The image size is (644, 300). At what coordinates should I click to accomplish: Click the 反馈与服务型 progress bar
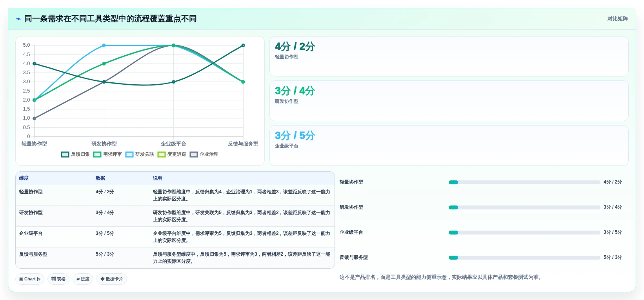[x=524, y=258]
